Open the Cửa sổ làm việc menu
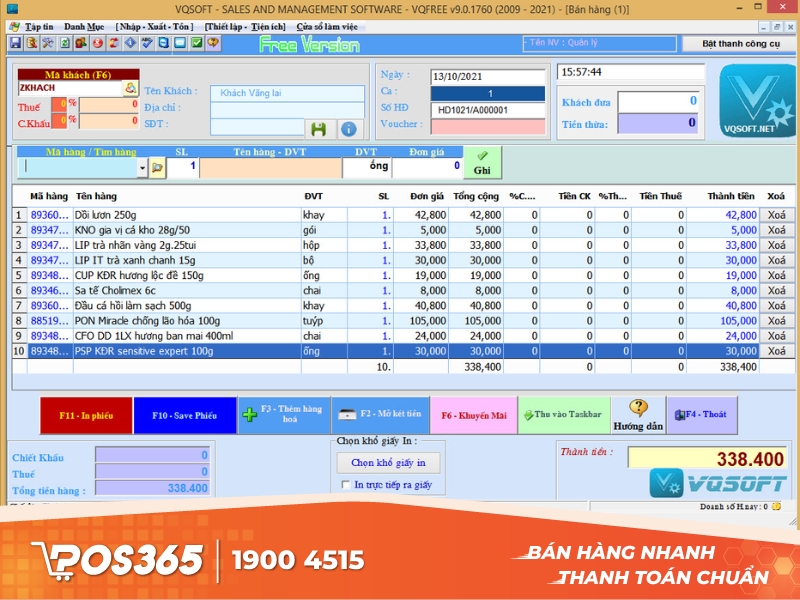800x600 pixels. point(327,27)
